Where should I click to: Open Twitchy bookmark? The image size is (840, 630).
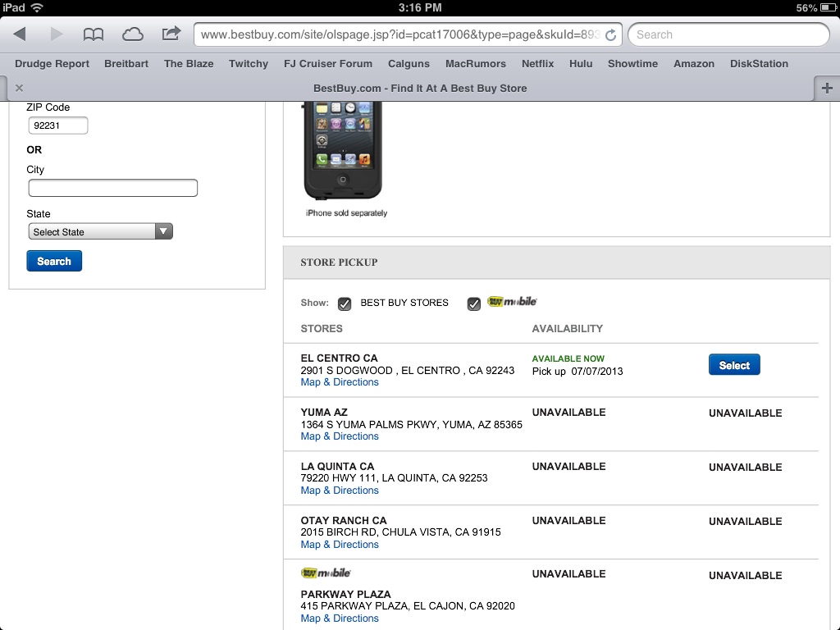249,64
